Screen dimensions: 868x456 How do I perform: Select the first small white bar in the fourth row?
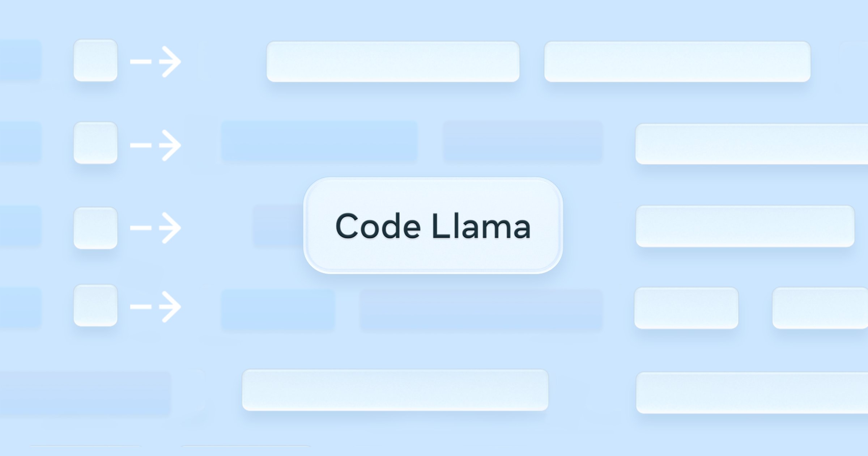(x=686, y=308)
